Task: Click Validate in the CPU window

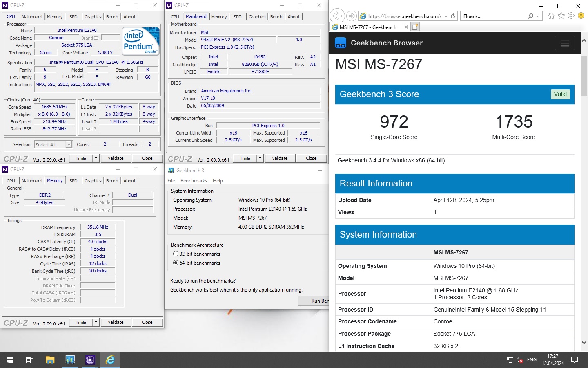Action: pos(116,158)
